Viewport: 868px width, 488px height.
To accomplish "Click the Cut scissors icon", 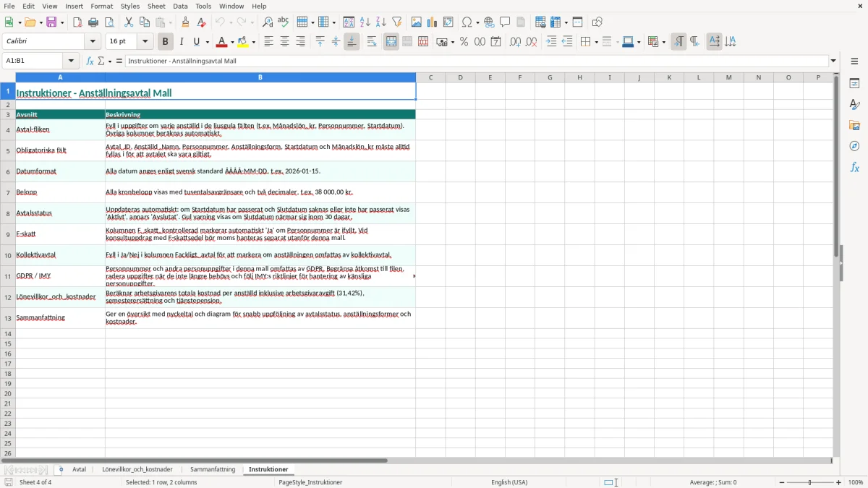I will coord(129,22).
